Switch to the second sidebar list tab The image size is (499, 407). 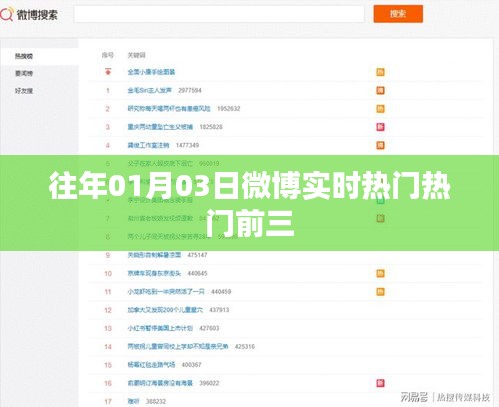pyautogui.click(x=24, y=73)
